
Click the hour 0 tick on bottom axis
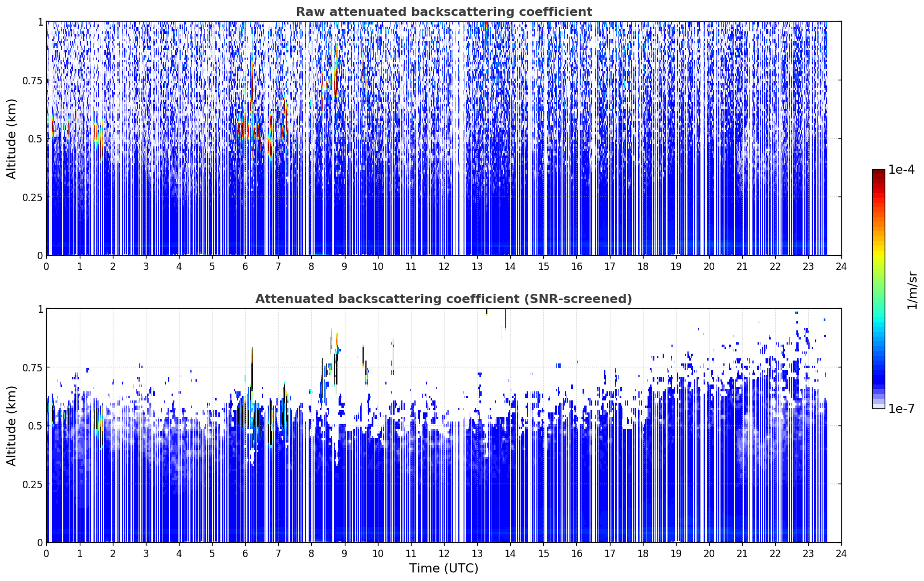(x=46, y=553)
